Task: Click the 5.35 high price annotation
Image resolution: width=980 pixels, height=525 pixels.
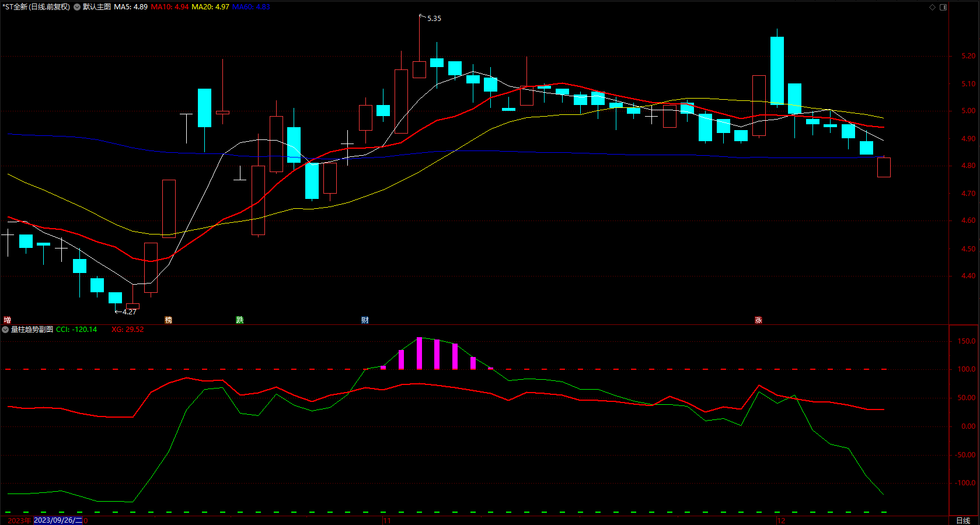Action: click(x=434, y=19)
